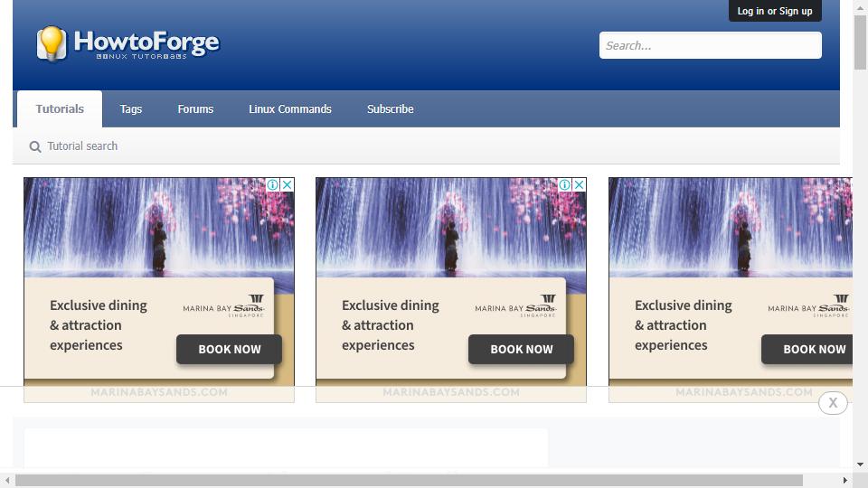
Task: Click the HowtoForge Linux Tutorials wordmark
Action: click(x=146, y=44)
